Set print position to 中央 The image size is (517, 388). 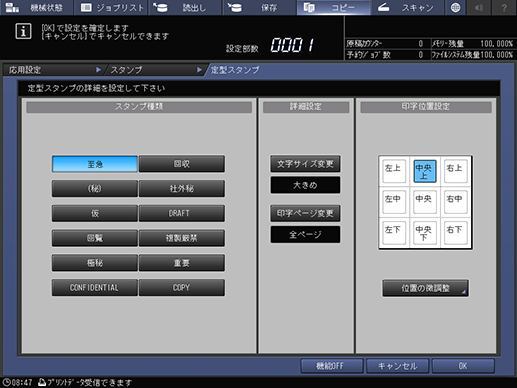coord(425,202)
